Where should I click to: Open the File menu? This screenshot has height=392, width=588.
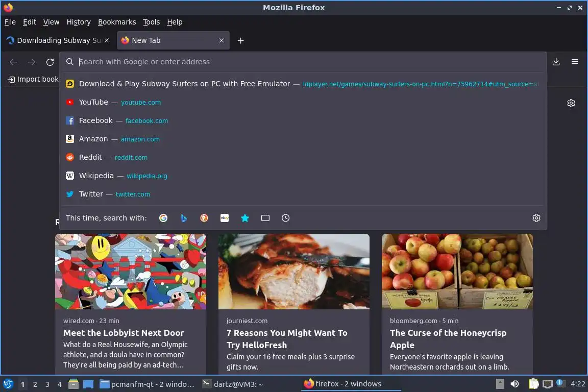10,22
